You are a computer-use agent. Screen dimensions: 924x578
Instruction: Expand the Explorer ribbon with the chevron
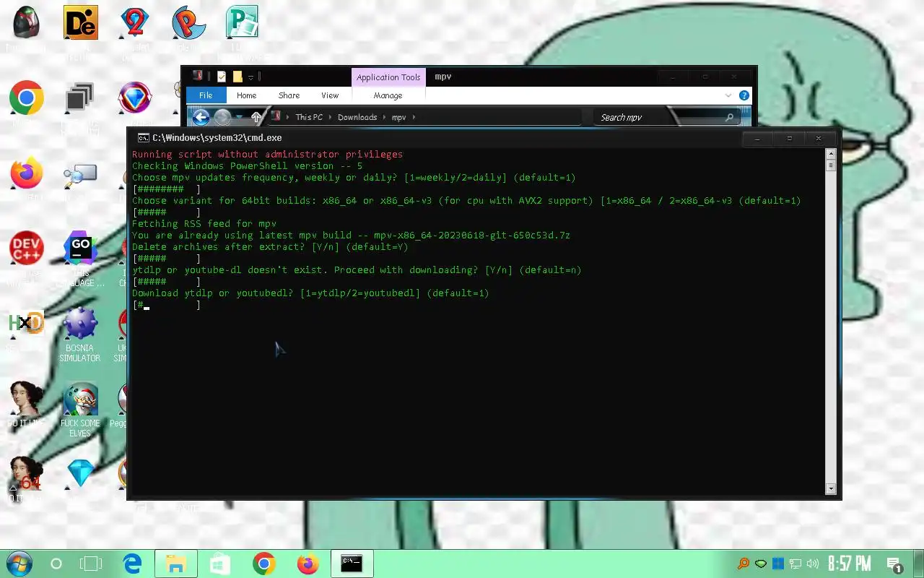click(x=728, y=95)
